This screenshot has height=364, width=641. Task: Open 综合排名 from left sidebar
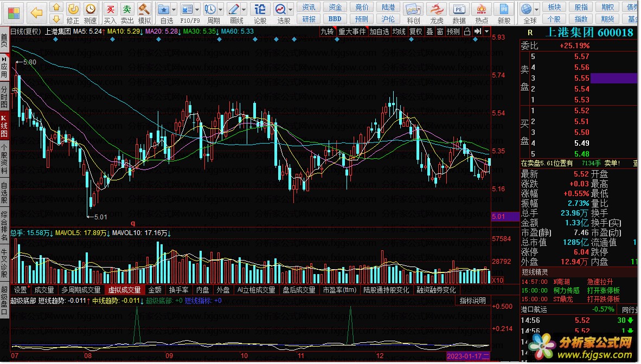pos(4,226)
